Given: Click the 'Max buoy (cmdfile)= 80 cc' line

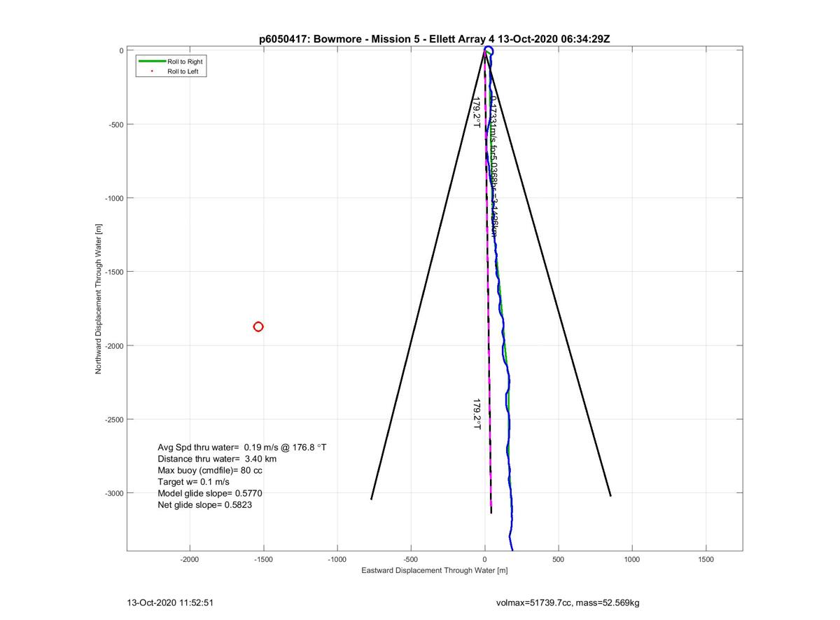Looking at the screenshot, I should coord(210,471).
